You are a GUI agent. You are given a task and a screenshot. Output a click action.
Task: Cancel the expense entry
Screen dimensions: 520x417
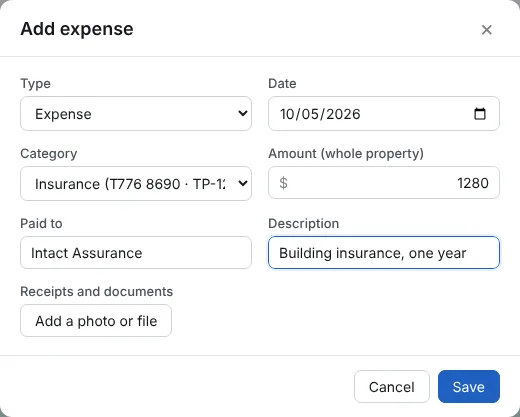click(x=392, y=387)
